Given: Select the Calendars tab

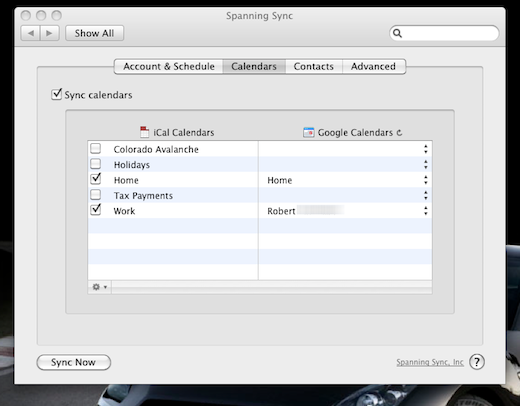Looking at the screenshot, I should point(254,66).
